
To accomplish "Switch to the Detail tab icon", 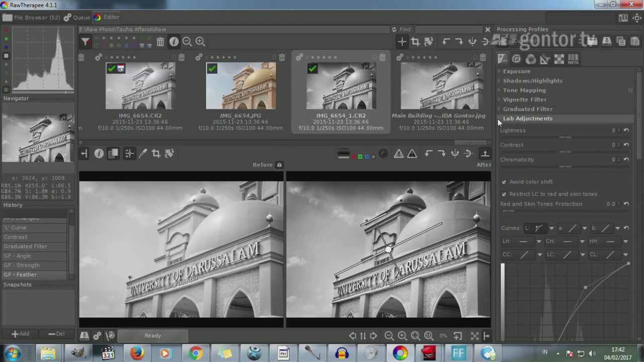I will click(516, 59).
